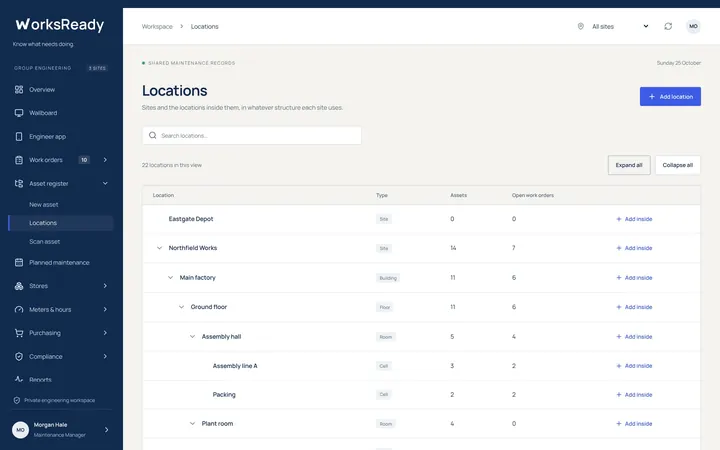Click the Location column header
The image size is (720, 450).
pyautogui.click(x=163, y=195)
